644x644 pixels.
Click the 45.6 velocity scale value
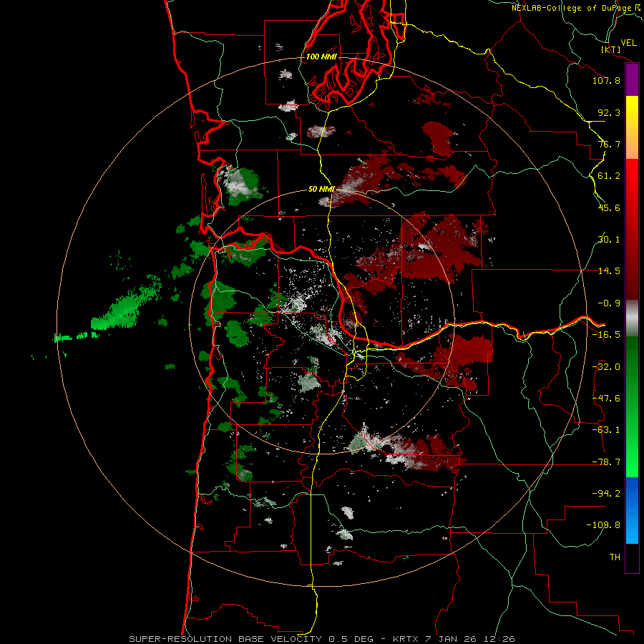pos(609,208)
